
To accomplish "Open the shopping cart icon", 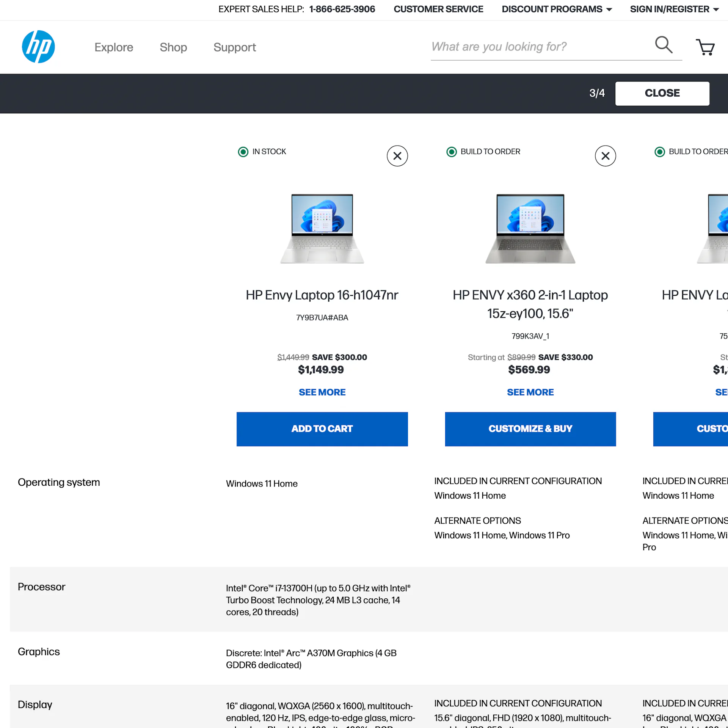I will tap(705, 47).
